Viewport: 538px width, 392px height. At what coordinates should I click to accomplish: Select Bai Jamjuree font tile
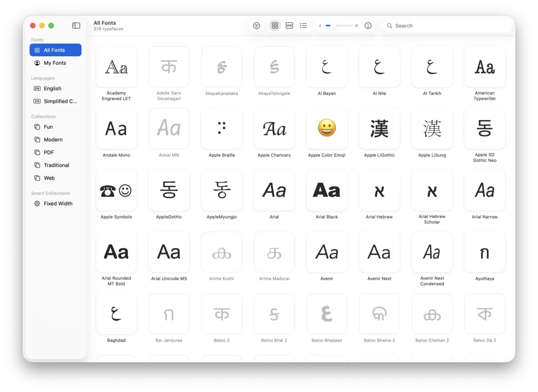coord(169,314)
